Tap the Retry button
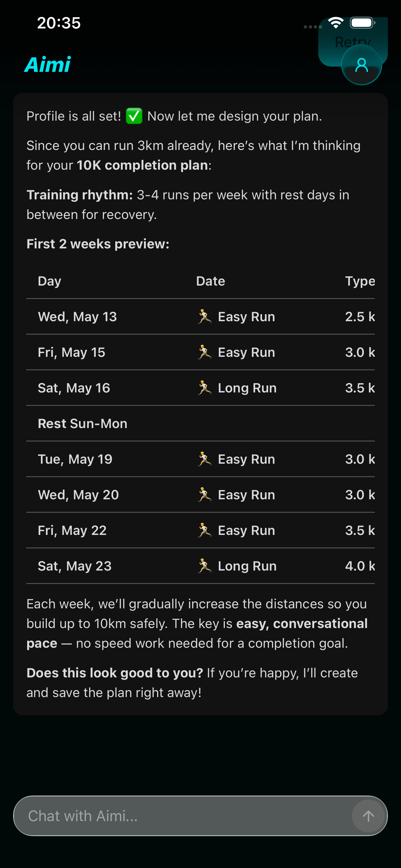Image resolution: width=401 pixels, height=868 pixels. 353,42
